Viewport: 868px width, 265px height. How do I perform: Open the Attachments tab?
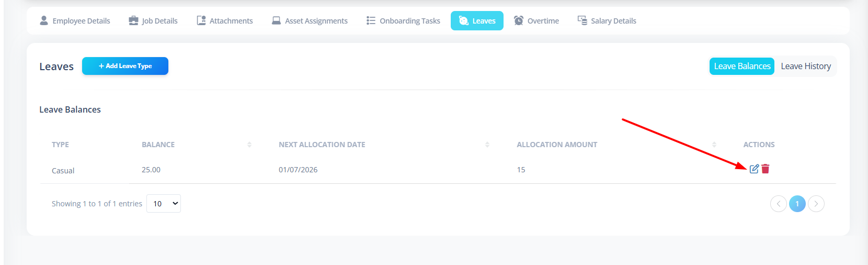(225, 21)
